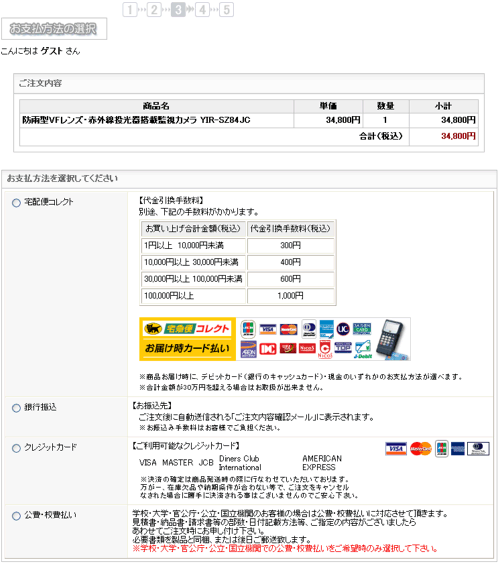Click the 600円 fee cell
This screenshot has height=564, width=500.
(x=291, y=279)
